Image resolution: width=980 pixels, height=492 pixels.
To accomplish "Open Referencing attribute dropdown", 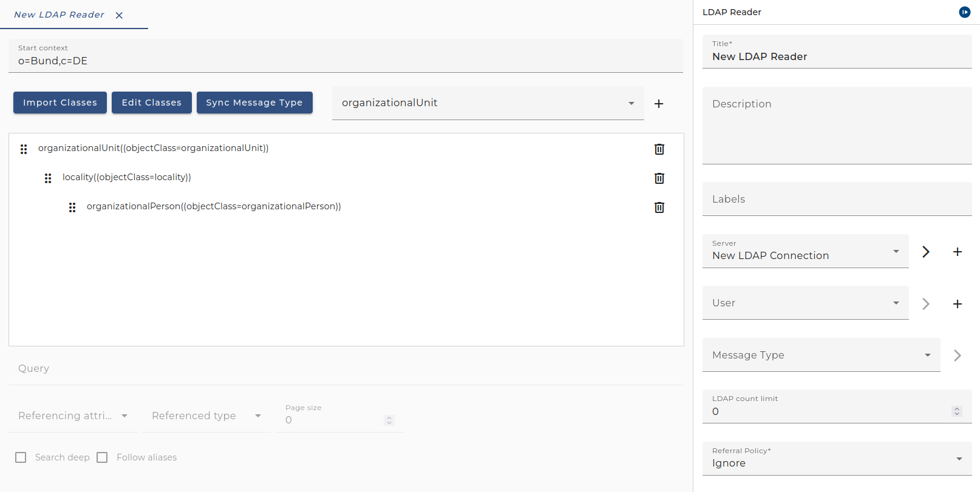I will coord(73,416).
